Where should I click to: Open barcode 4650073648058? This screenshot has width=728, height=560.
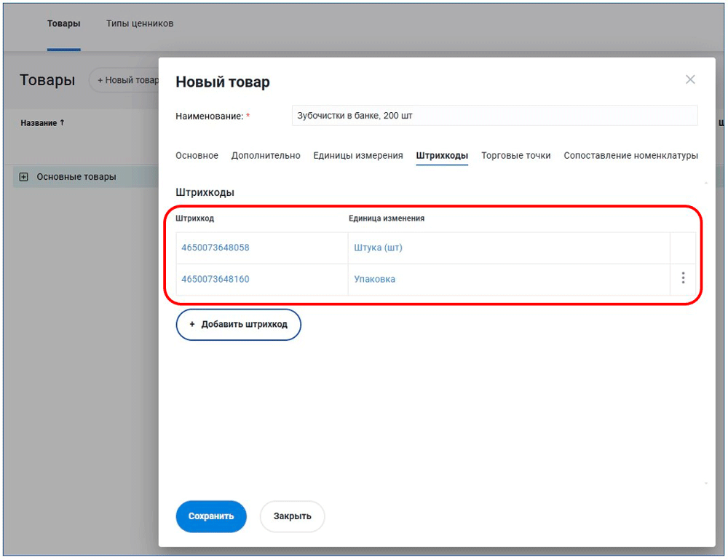(x=215, y=248)
